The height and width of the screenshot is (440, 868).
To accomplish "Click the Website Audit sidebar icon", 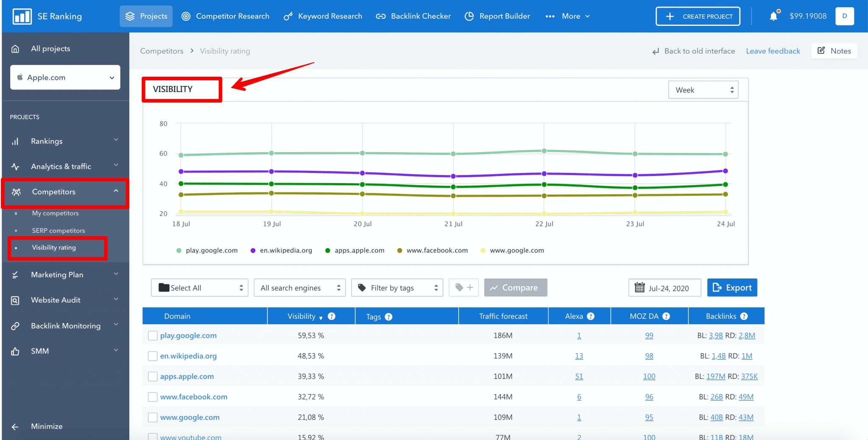I will click(16, 300).
